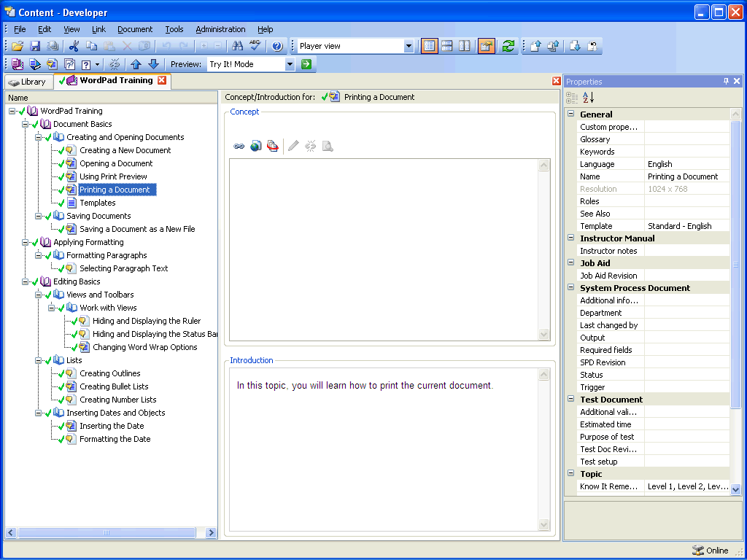The height and width of the screenshot is (560, 747).
Task: Toggle the second view layout button
Action: pos(447,46)
